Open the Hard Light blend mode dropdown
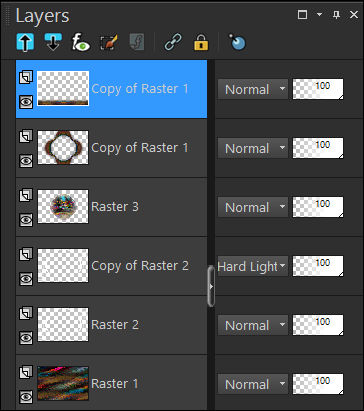The image size is (364, 411). pyautogui.click(x=252, y=266)
